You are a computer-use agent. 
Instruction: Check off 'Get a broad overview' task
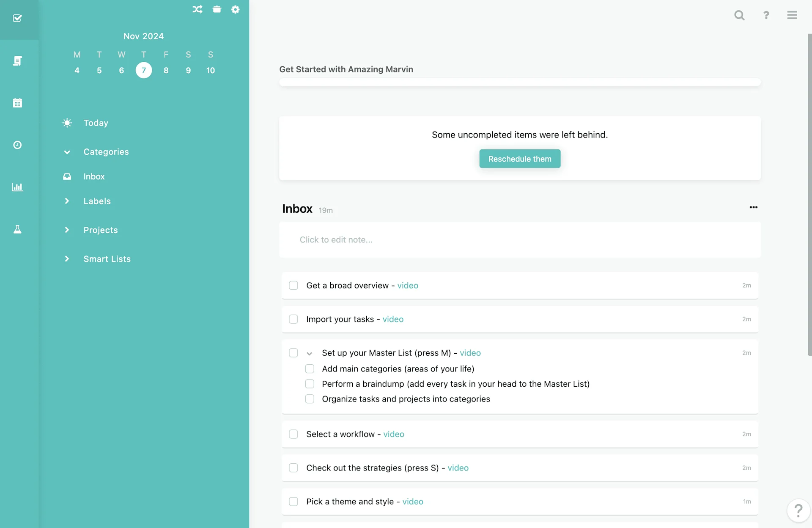click(294, 286)
